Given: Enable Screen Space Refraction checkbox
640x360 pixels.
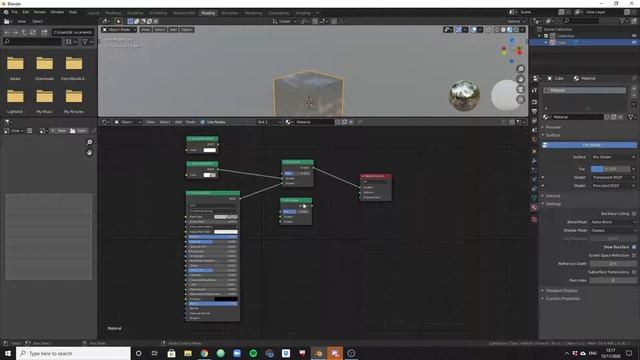Looking at the screenshot, I should tap(634, 255).
